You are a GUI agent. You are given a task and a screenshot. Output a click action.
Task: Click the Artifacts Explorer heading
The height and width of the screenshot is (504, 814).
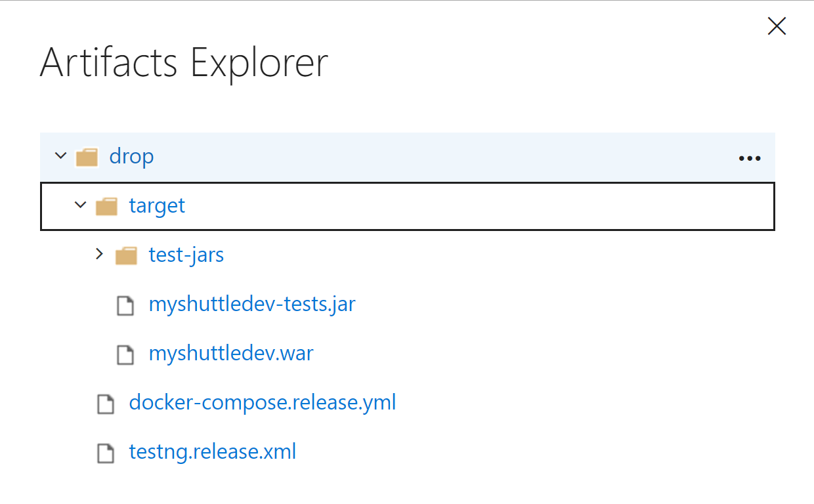coord(184,64)
